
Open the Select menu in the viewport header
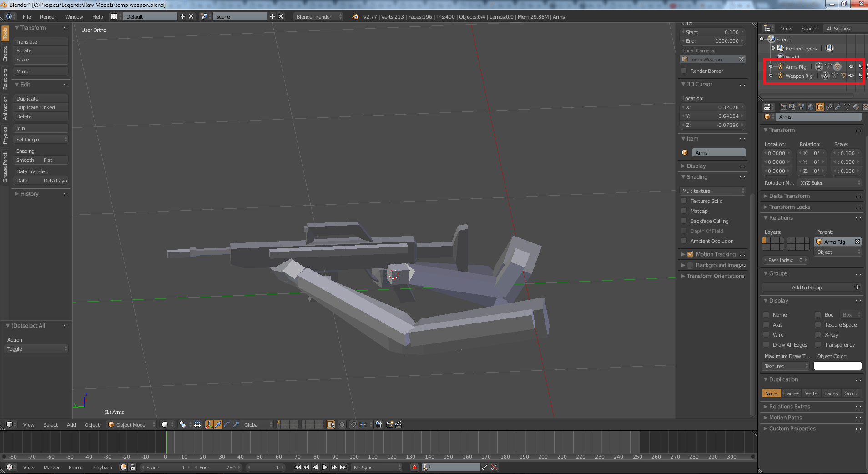[50, 424]
